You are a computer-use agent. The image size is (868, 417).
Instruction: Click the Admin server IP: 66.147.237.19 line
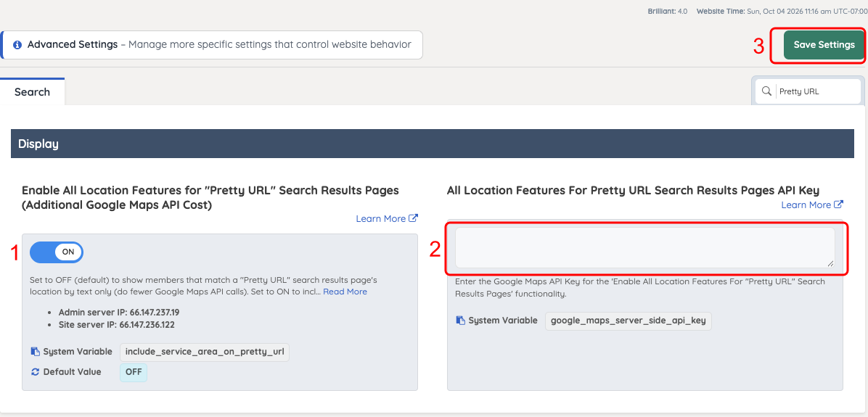119,312
